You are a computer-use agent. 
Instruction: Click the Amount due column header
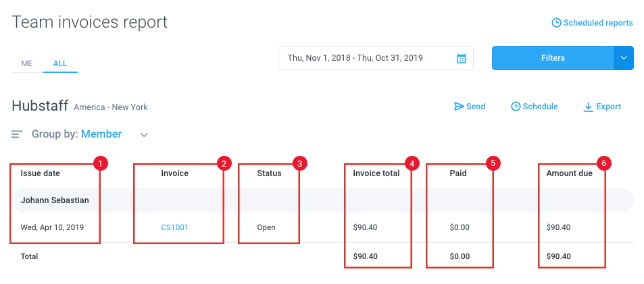[x=569, y=173]
